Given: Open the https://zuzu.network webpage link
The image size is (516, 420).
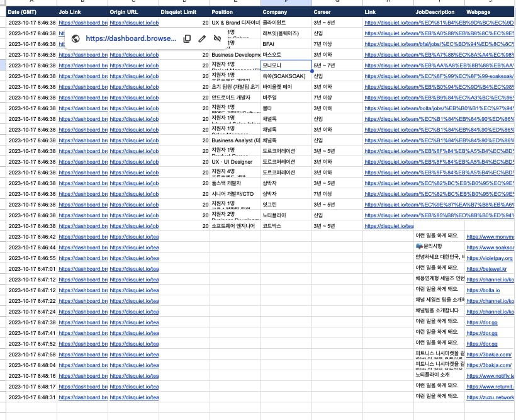Looking at the screenshot, I should (490, 397).
